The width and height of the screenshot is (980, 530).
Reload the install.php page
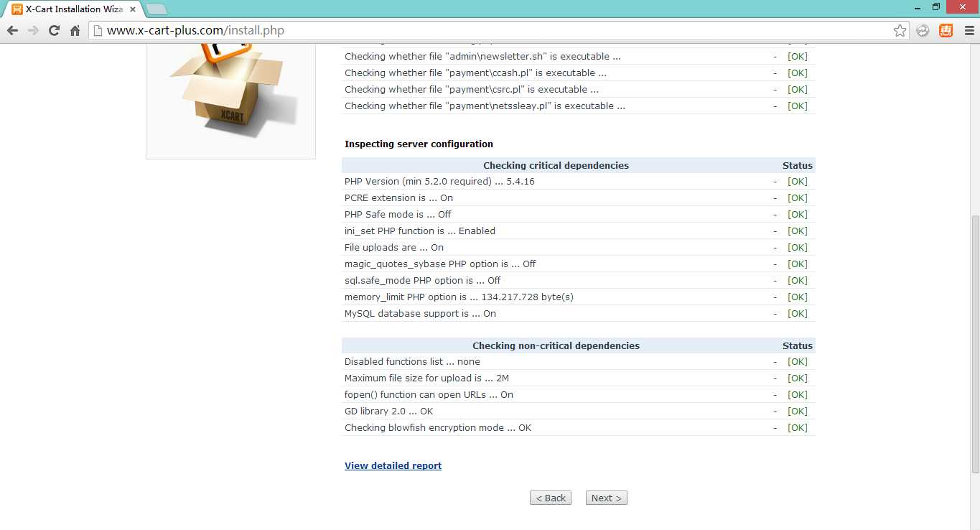pos(54,30)
